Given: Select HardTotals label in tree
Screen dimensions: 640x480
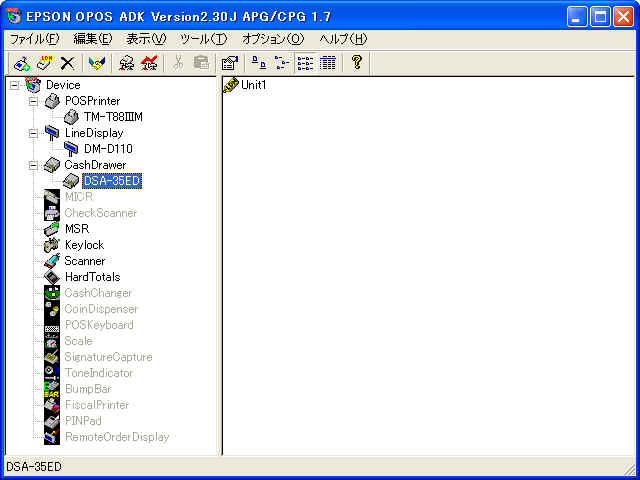Looking at the screenshot, I should [x=93, y=277].
